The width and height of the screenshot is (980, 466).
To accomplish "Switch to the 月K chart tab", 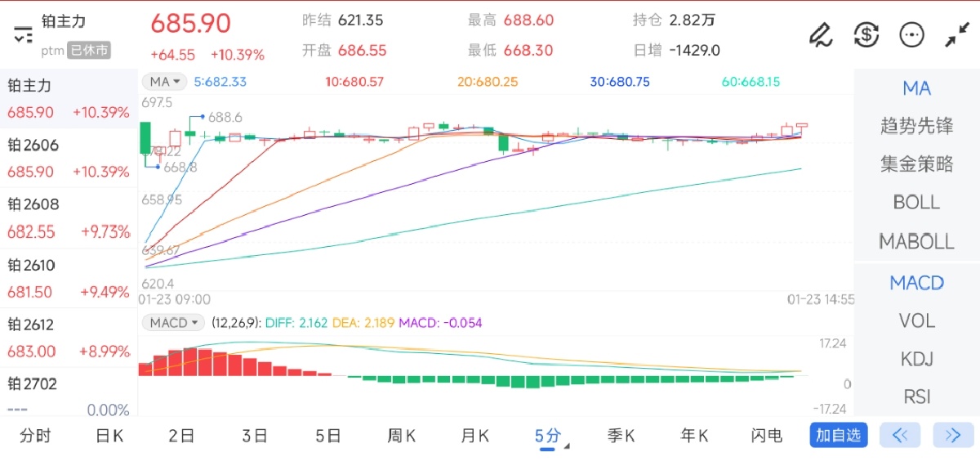I will point(474,436).
